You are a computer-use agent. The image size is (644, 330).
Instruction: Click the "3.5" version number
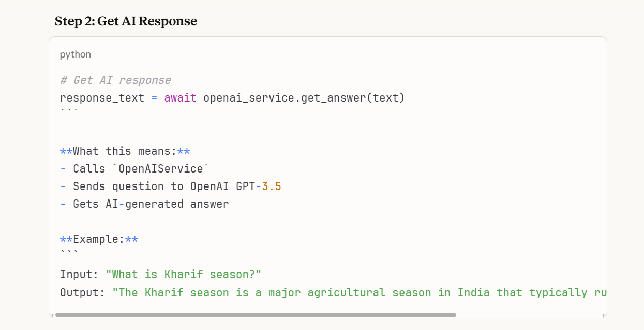coord(272,186)
